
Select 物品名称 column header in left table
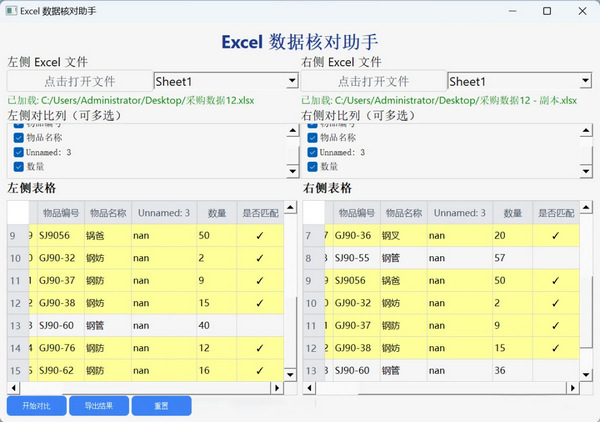coord(108,213)
